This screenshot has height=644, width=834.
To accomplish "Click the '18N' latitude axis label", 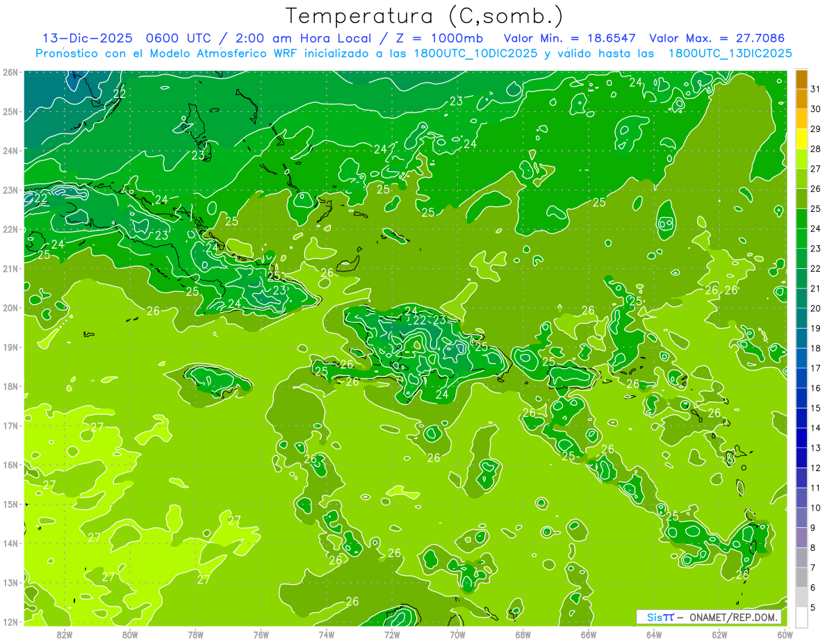I will pyautogui.click(x=11, y=386).
